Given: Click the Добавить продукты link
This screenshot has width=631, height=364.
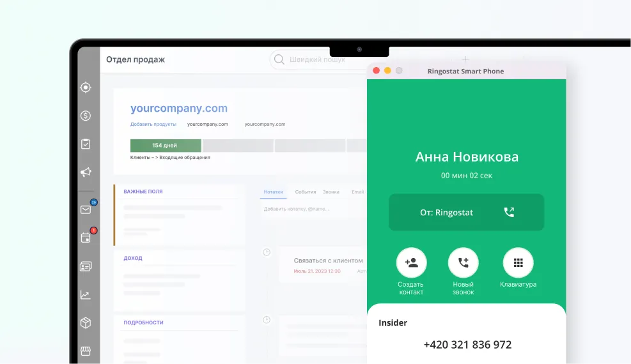Looking at the screenshot, I should tap(153, 124).
